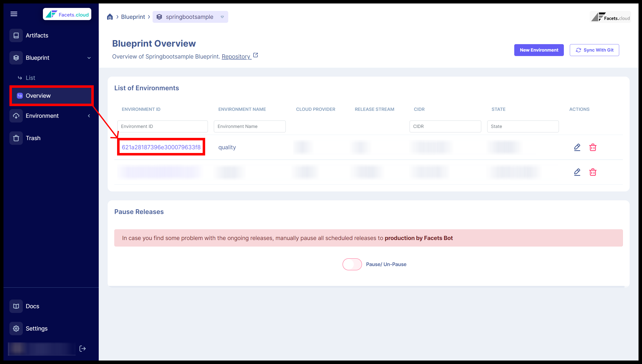Click the home breadcrumb icon
This screenshot has height=364, width=642.
[110, 17]
